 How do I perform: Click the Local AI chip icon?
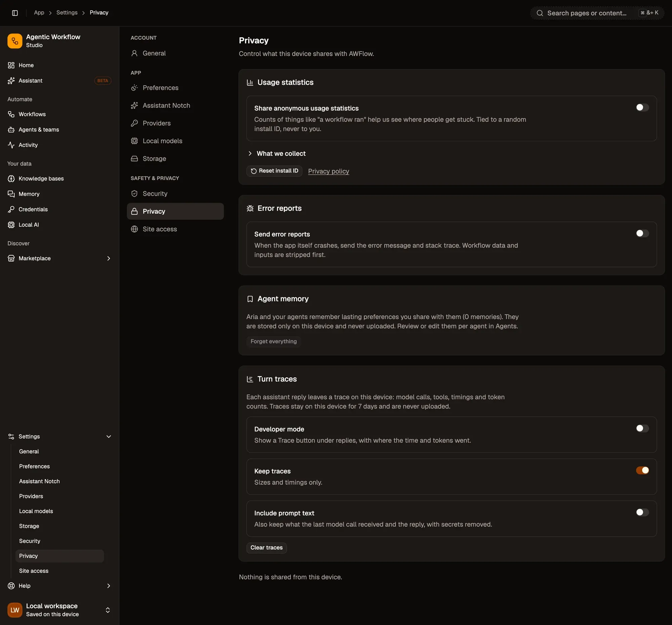11,225
